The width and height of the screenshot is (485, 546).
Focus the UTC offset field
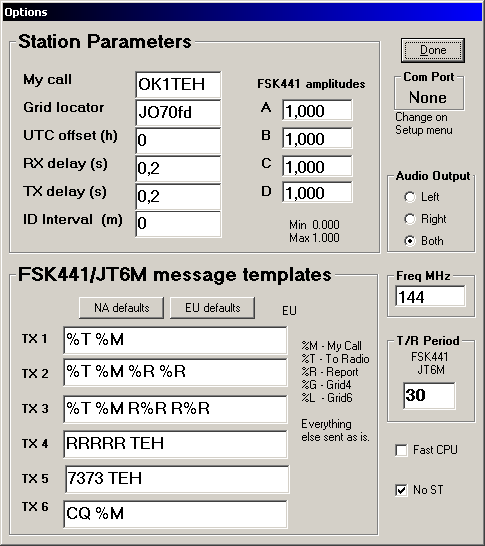pos(178,140)
